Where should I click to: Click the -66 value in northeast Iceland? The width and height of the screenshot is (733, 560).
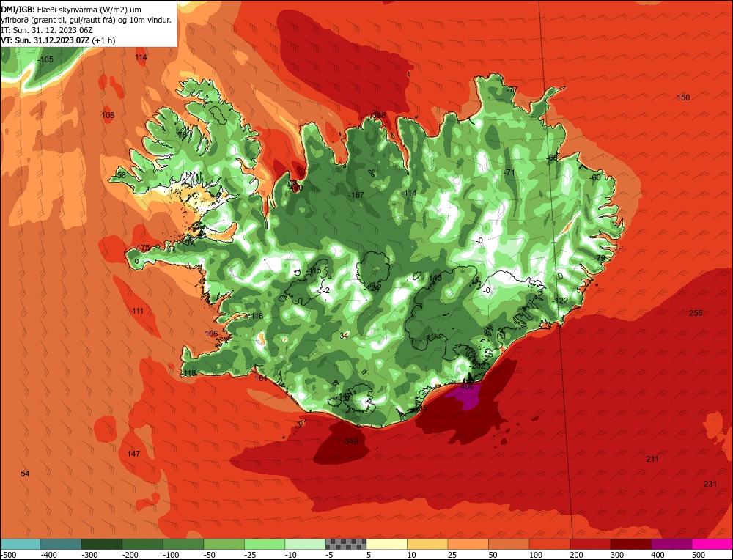tap(552, 158)
